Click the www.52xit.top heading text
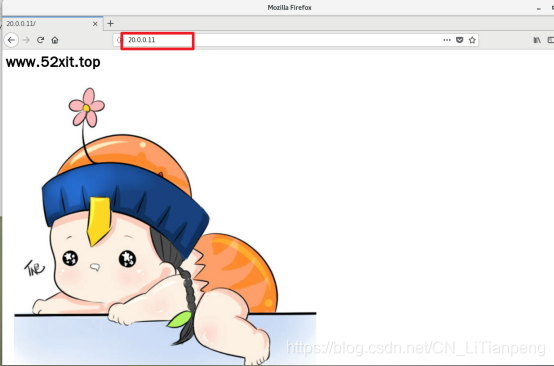 [53, 62]
